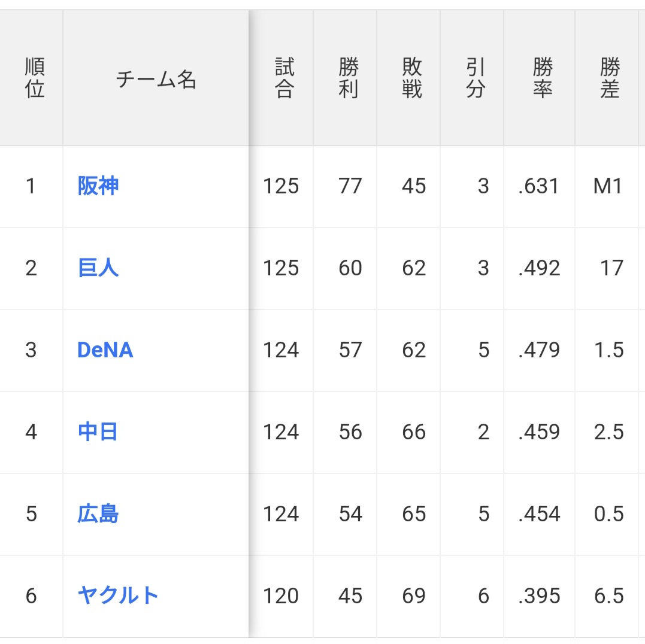Click ヤクルト's 120 games played cell

pyautogui.click(x=281, y=596)
